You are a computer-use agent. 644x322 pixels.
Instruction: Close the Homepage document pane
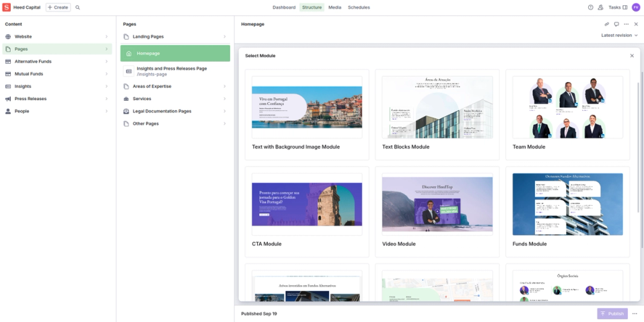pos(636,24)
